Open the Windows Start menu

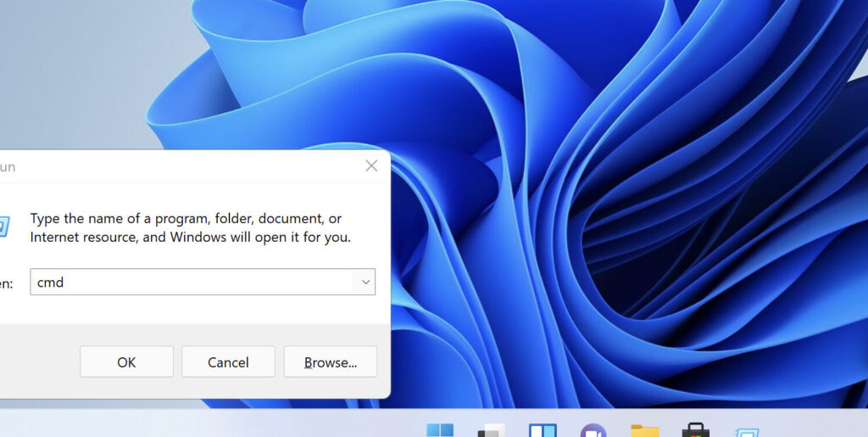(x=440, y=429)
